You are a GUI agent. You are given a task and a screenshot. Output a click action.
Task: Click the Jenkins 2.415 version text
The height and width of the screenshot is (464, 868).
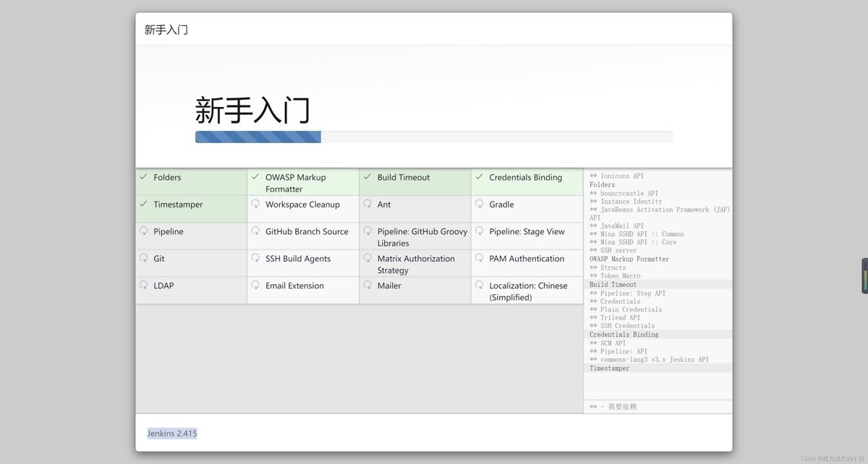[x=172, y=434]
